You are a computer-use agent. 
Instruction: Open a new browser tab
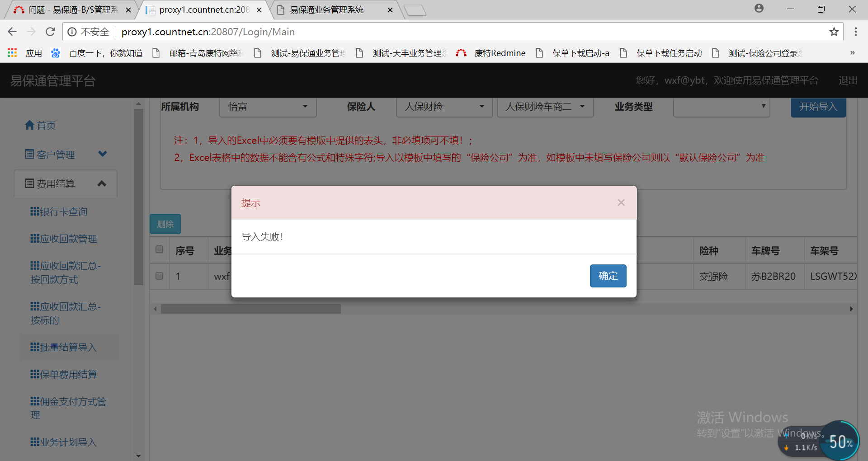pos(415,10)
